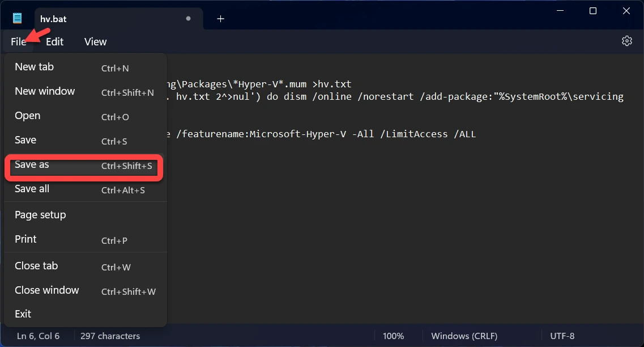
Task: Open Notepad settings gear icon
Action: pyautogui.click(x=626, y=41)
